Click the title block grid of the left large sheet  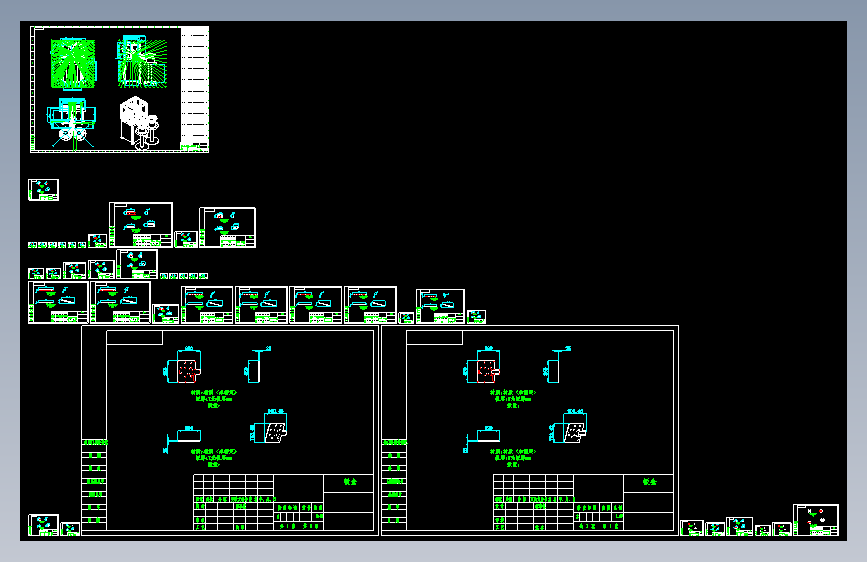click(283, 502)
